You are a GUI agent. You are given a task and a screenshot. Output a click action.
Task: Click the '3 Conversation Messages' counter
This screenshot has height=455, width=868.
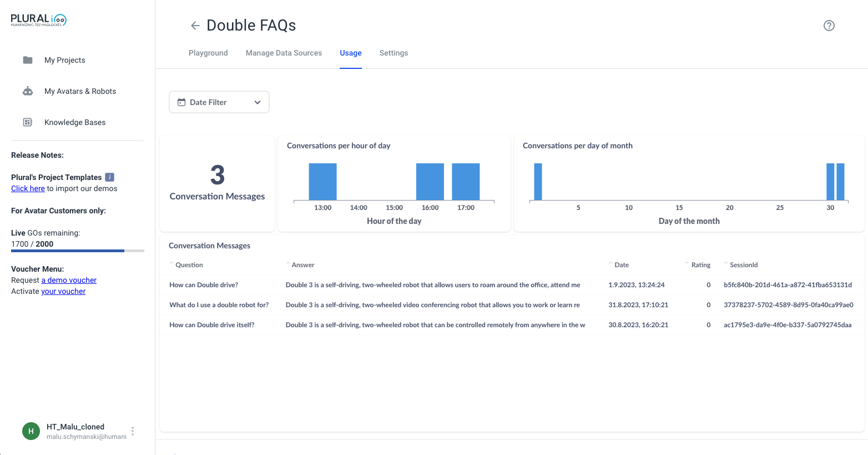coord(217,183)
